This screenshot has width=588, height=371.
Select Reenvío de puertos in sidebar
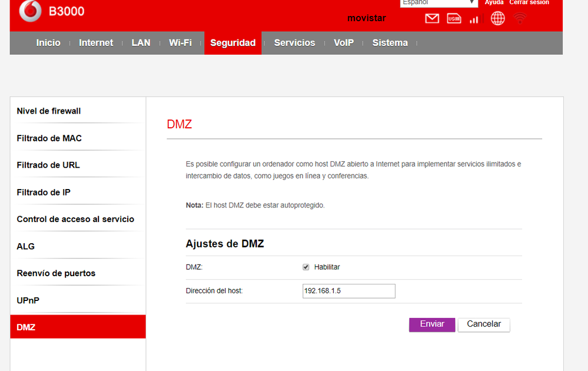tap(56, 273)
